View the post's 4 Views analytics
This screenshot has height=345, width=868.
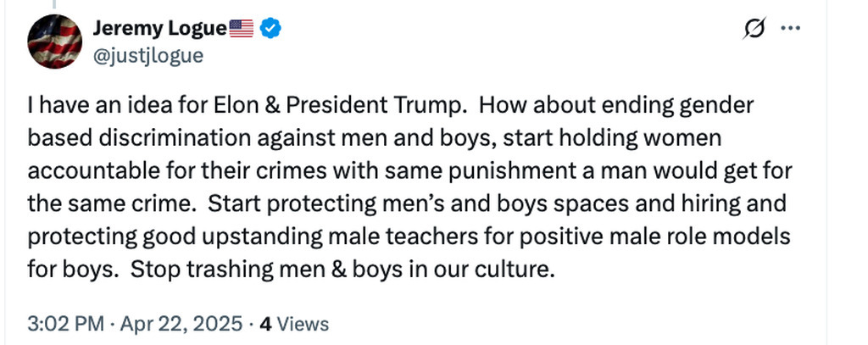[293, 323]
